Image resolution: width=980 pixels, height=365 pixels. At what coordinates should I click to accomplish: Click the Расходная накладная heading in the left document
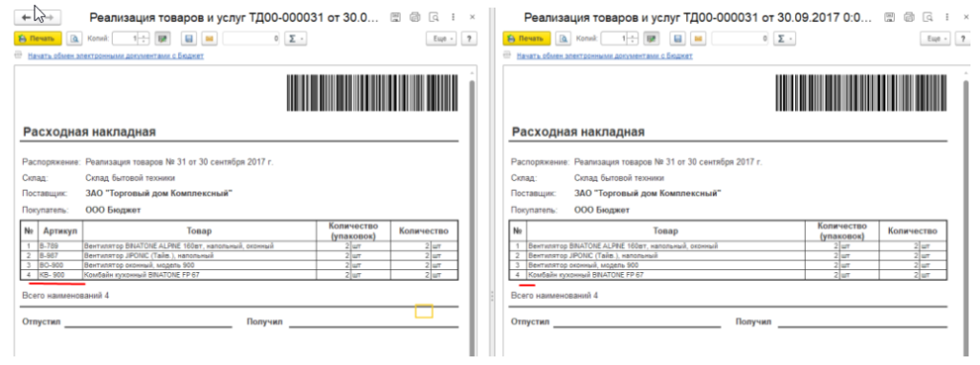pyautogui.click(x=89, y=132)
